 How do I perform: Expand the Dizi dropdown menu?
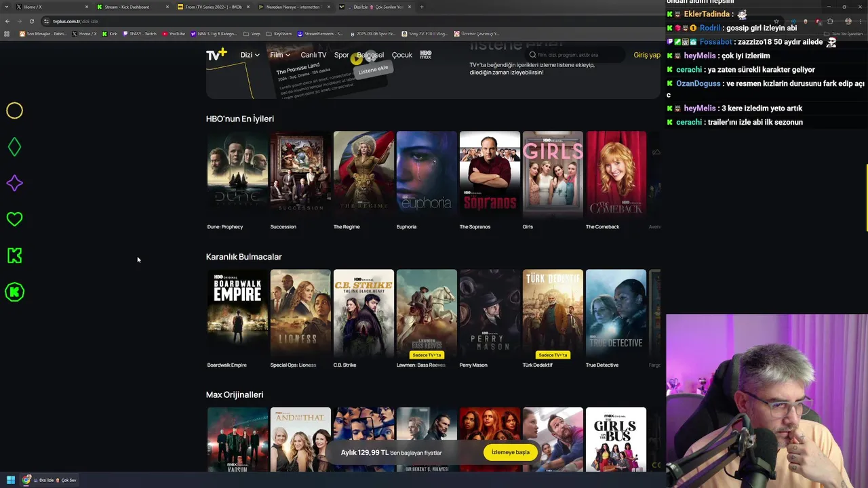pyautogui.click(x=250, y=55)
